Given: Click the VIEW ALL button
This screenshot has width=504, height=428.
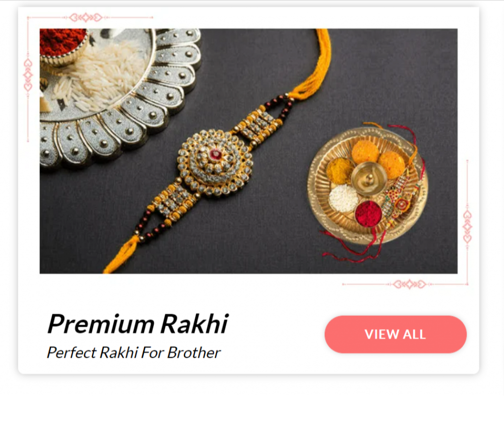Looking at the screenshot, I should pyautogui.click(x=395, y=334).
